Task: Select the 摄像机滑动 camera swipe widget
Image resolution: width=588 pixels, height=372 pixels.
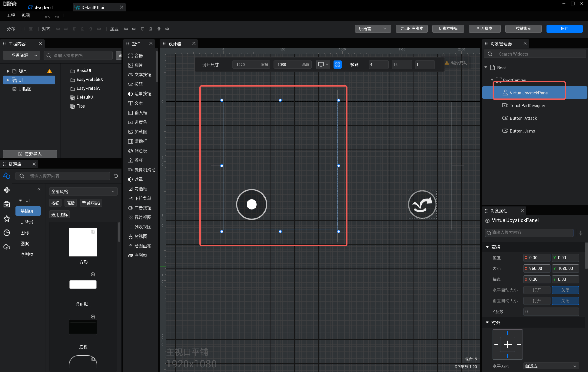Action: click(x=141, y=170)
